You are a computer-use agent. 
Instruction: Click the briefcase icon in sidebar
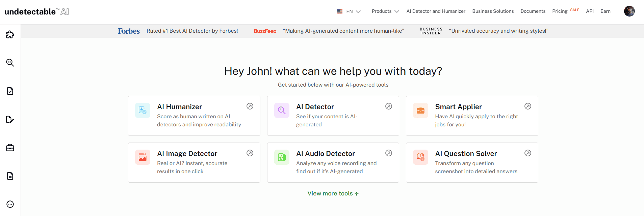10,148
